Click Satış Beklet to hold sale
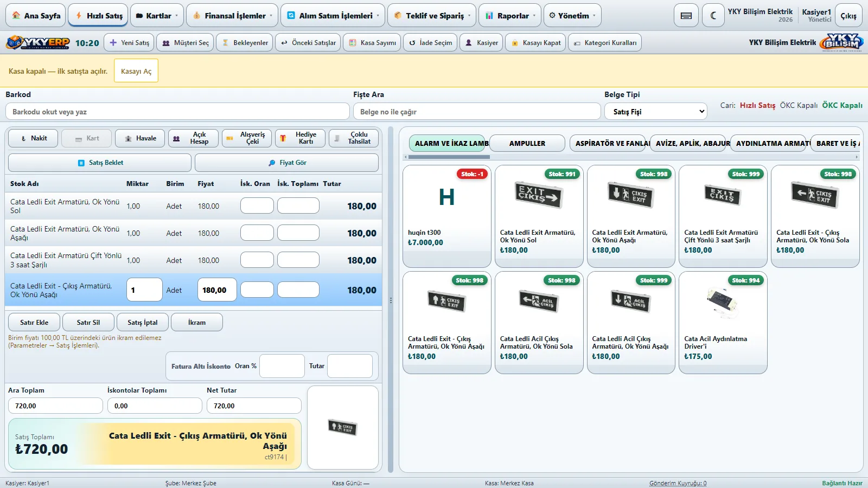The image size is (868, 488). pyautogui.click(x=100, y=163)
